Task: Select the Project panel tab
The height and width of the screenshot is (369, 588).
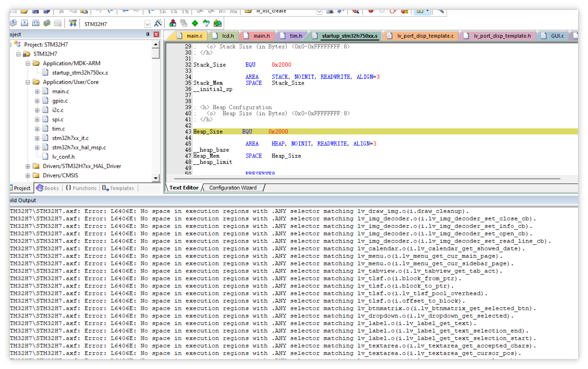Action: point(21,188)
